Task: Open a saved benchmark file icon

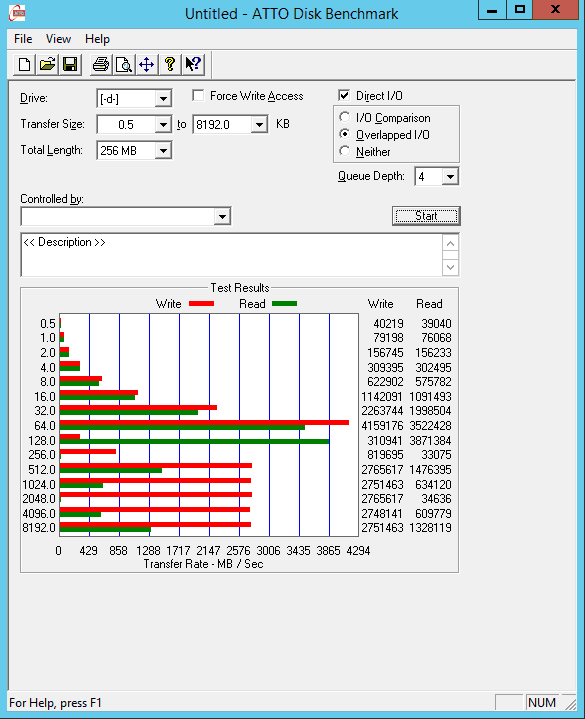Action: pos(47,64)
